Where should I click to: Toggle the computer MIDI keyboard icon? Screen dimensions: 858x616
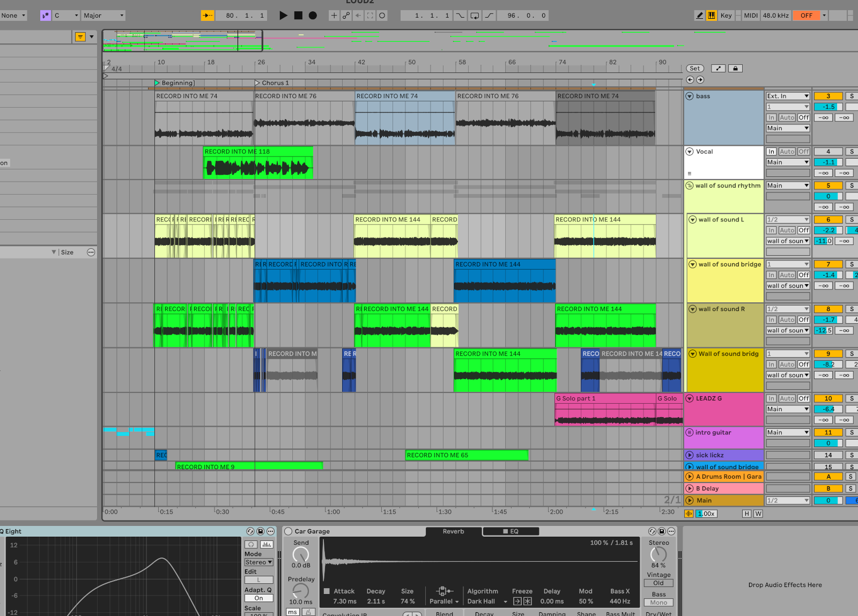point(712,16)
